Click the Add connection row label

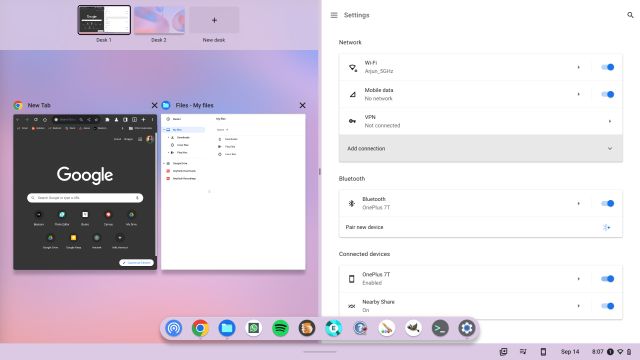[366, 149]
